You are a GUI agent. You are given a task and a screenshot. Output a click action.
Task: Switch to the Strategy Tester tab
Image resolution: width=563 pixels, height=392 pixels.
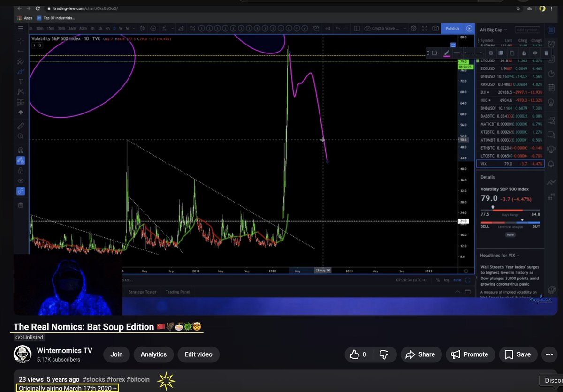point(142,292)
